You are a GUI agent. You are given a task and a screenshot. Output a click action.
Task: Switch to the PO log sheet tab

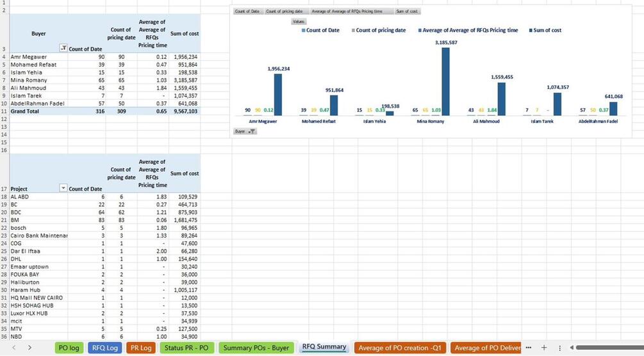tap(69, 348)
